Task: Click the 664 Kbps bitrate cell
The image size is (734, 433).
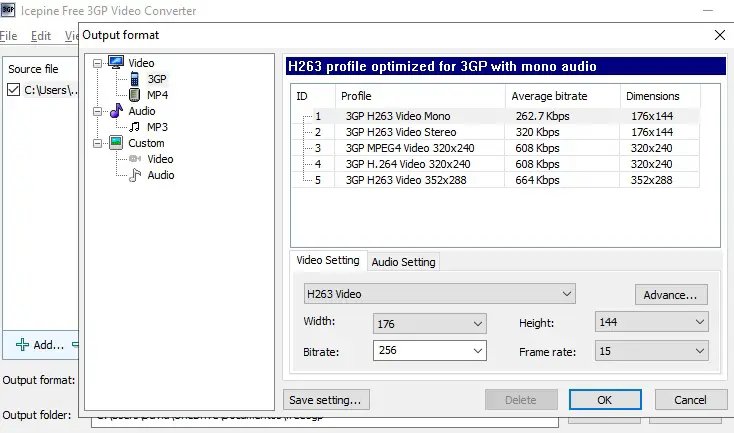Action: pyautogui.click(x=537, y=180)
